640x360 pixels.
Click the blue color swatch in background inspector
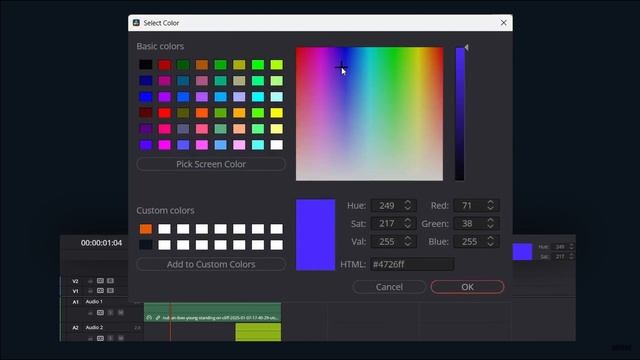[x=522, y=252]
